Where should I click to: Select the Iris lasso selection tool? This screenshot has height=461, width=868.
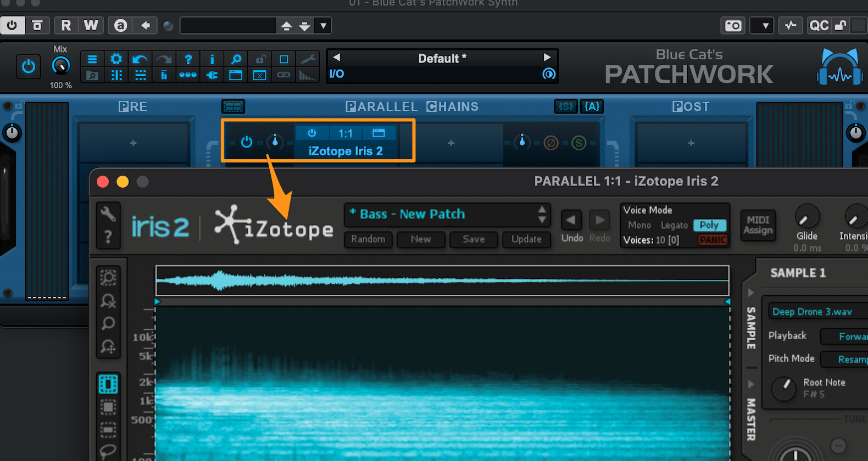point(108,451)
